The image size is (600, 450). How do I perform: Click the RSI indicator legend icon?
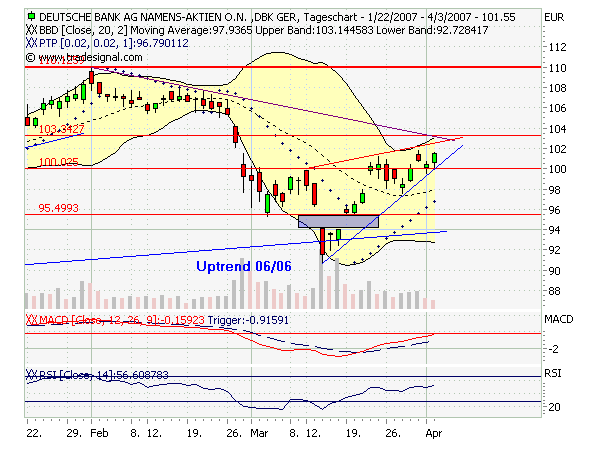pos(32,374)
